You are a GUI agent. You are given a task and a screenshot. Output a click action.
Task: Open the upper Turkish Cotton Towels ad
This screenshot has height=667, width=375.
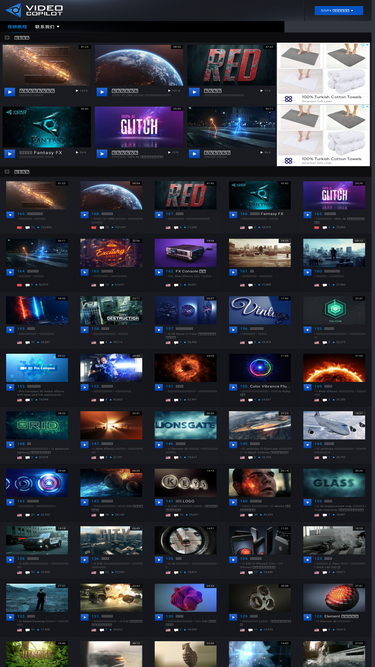(323, 73)
